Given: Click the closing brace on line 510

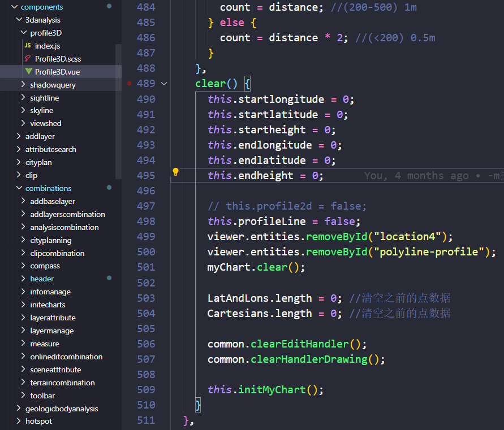Looking at the screenshot, I should 199,405.
